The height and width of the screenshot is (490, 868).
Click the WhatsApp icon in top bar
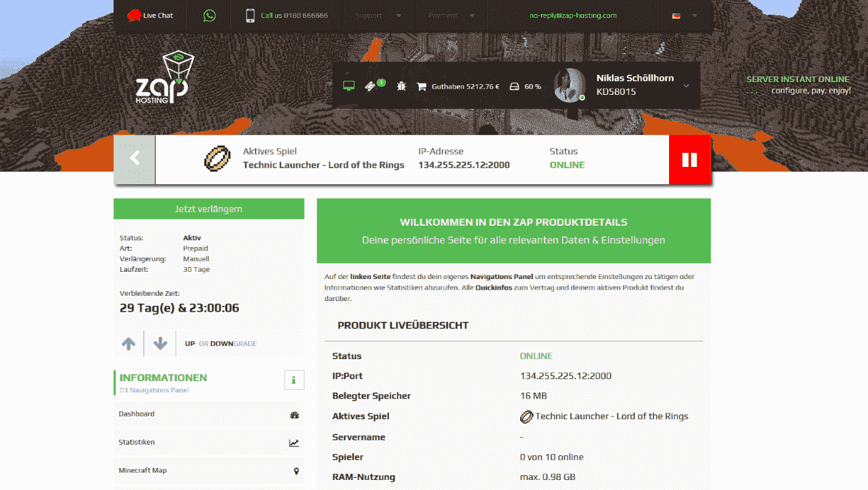coord(210,15)
